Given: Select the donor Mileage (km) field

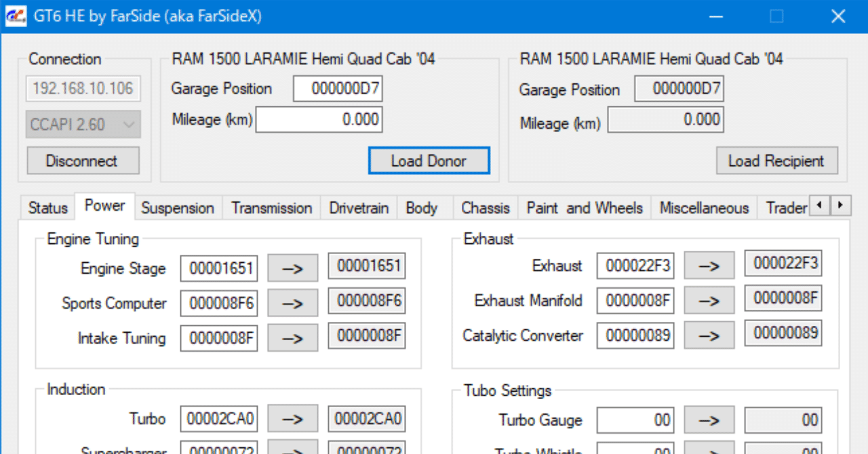Looking at the screenshot, I should coord(319,120).
